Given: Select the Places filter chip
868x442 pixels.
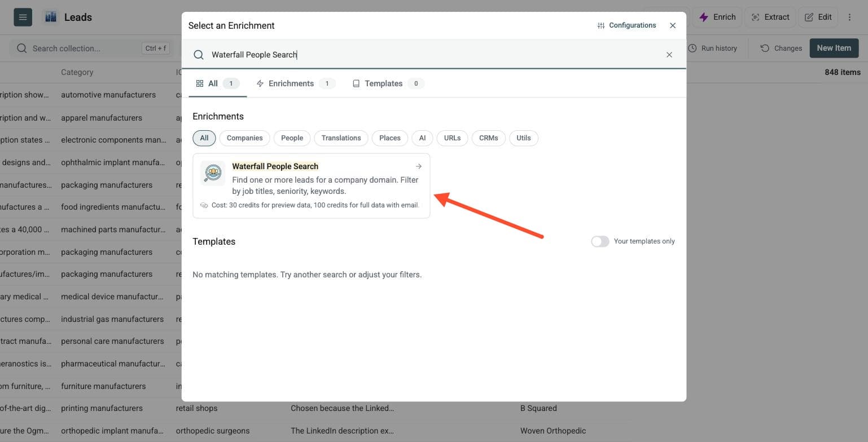Looking at the screenshot, I should pos(390,138).
